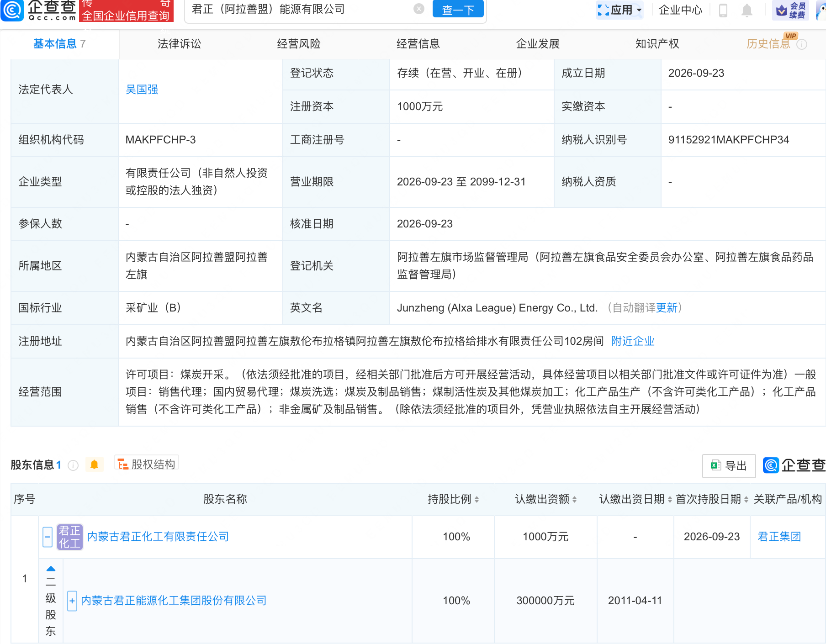Switch to 企业发展 tab
This screenshot has width=826, height=644.
538,44
